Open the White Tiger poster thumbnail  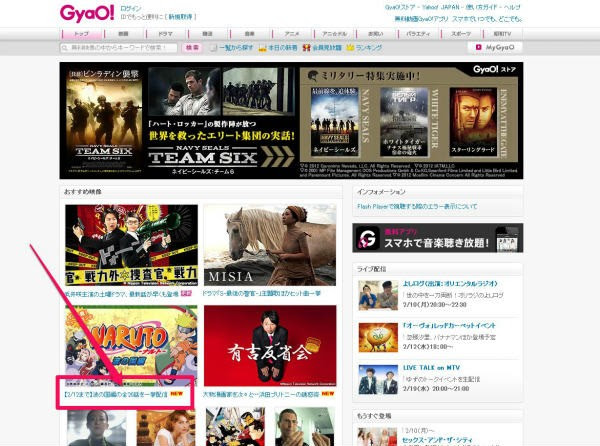[404, 122]
